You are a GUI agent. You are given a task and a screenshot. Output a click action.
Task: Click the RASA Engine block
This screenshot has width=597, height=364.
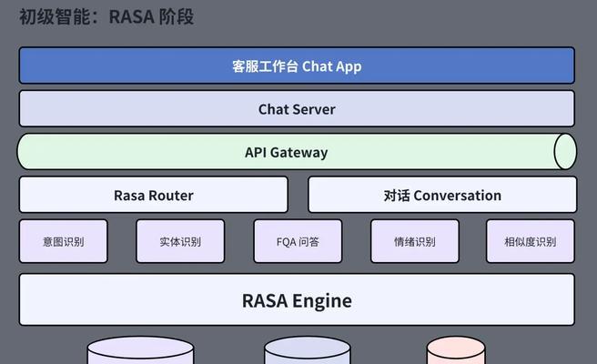(x=297, y=299)
